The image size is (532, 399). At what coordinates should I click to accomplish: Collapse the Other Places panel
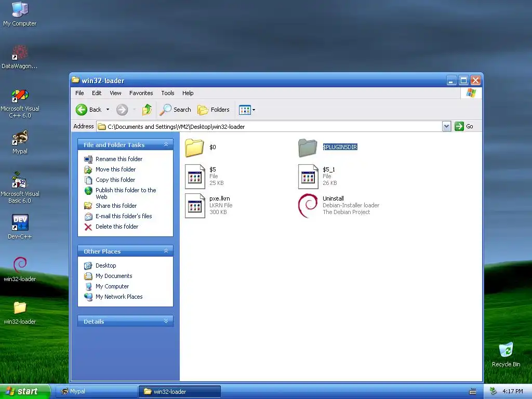(166, 251)
